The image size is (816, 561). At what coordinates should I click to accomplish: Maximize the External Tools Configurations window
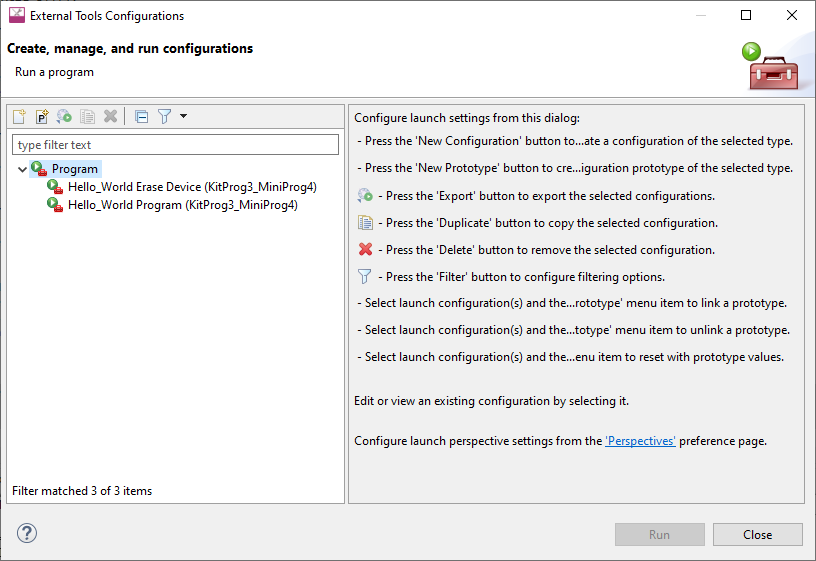(746, 15)
